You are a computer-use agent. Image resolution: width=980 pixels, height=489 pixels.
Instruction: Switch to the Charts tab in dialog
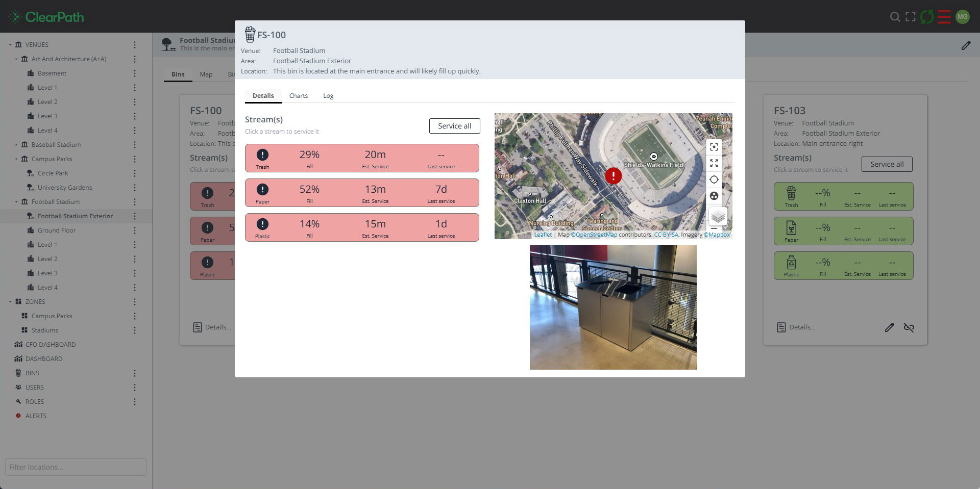click(299, 96)
